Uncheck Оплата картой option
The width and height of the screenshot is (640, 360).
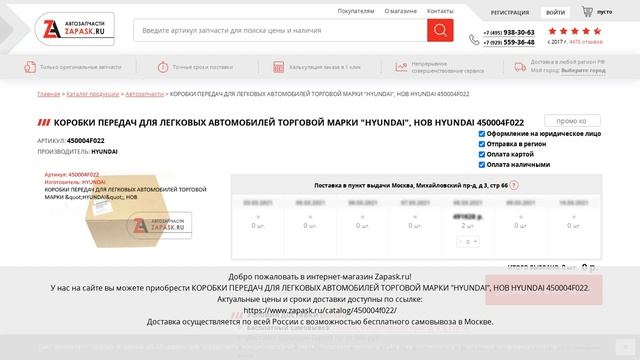click(x=482, y=154)
